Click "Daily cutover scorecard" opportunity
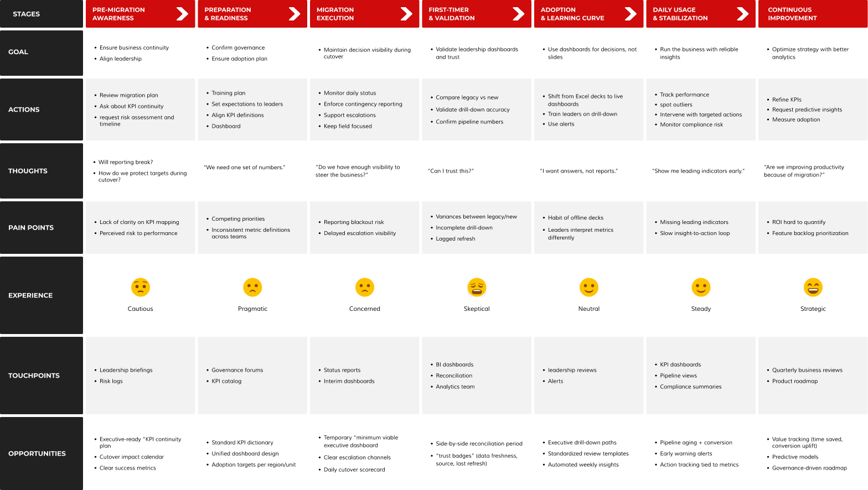 (354, 470)
